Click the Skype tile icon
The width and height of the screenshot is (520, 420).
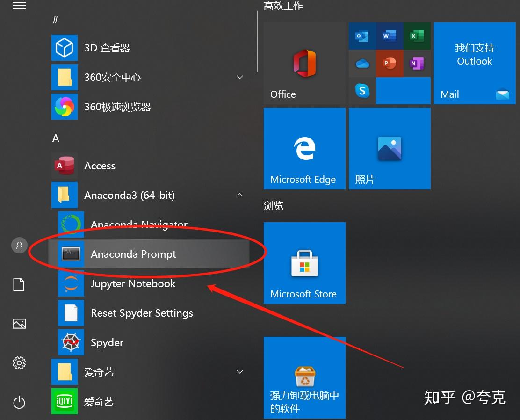362,91
